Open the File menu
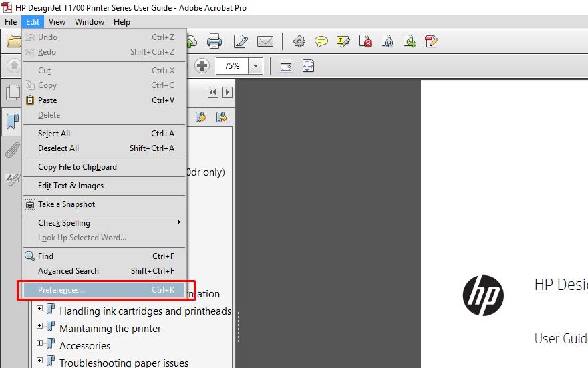Image resolution: width=588 pixels, height=368 pixels. coord(11,22)
